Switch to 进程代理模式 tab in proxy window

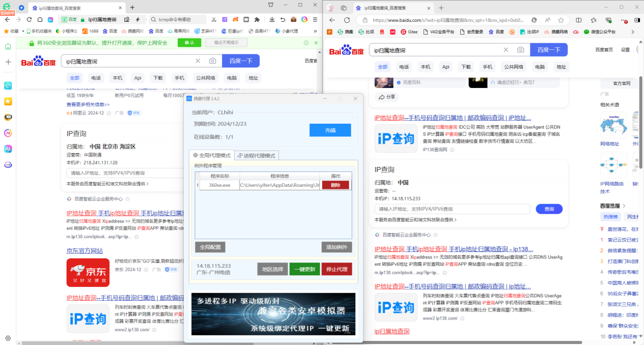pyautogui.click(x=256, y=156)
